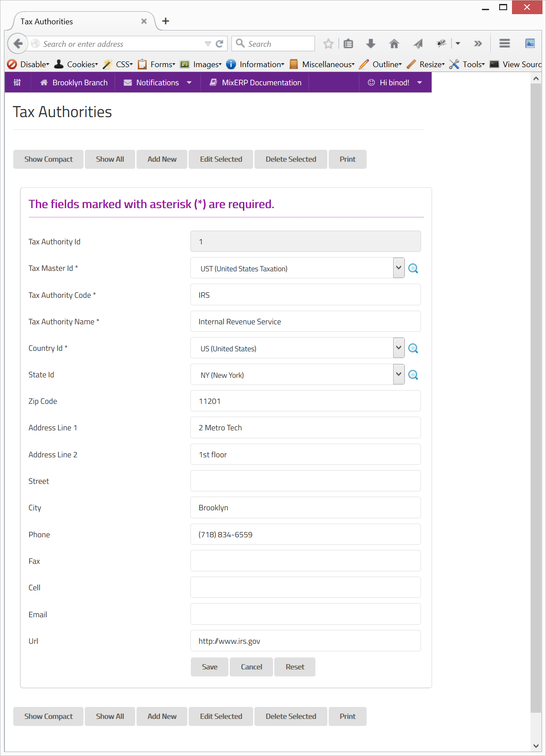Open the State Id dropdown list
546x756 pixels.
tap(398, 375)
